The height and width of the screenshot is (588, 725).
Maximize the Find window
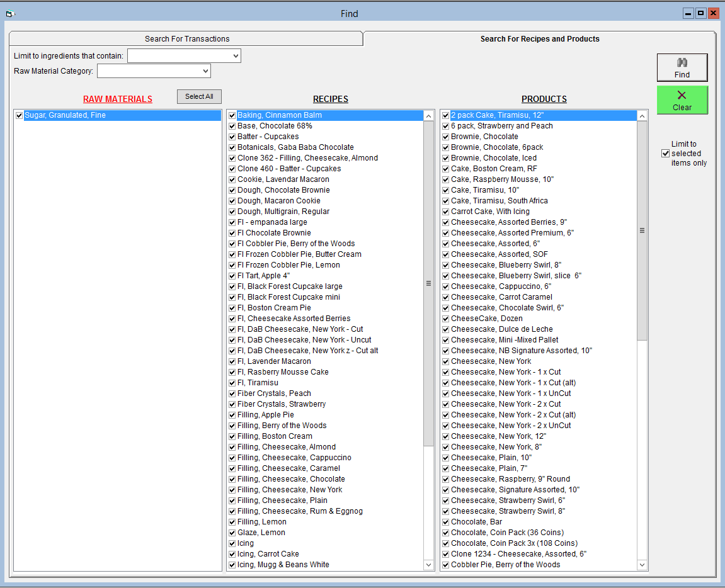pyautogui.click(x=700, y=13)
